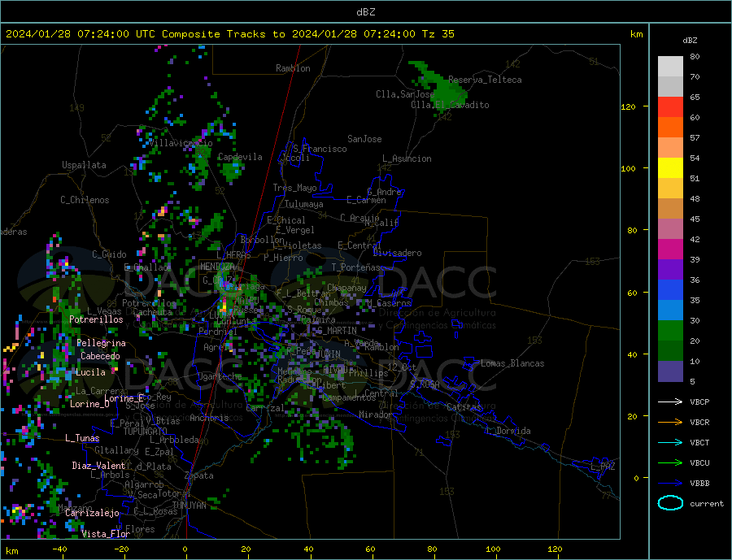Viewport: 732px width, 560px height.
Task: Click the S_ROSA map label
Action: pos(425,384)
